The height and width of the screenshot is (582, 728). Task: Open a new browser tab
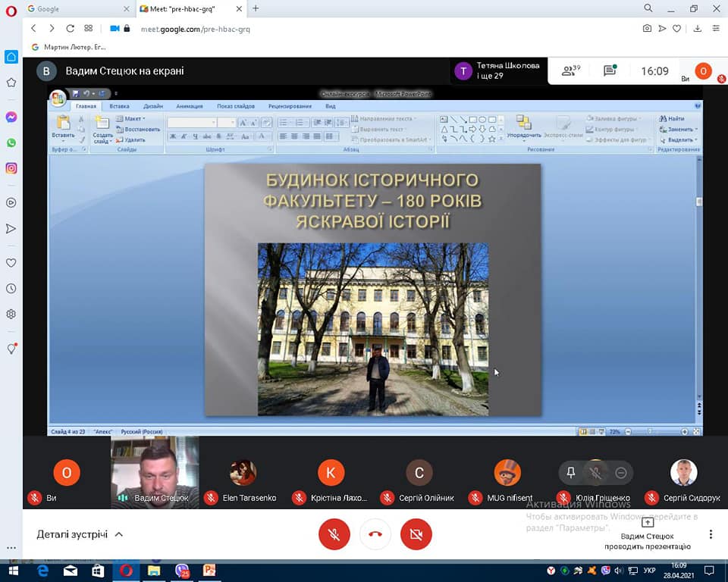256,8
